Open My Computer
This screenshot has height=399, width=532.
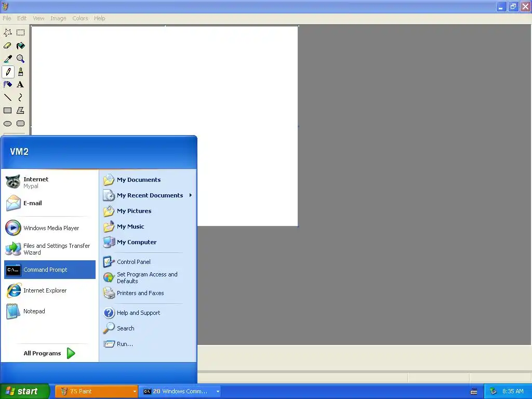(148, 242)
